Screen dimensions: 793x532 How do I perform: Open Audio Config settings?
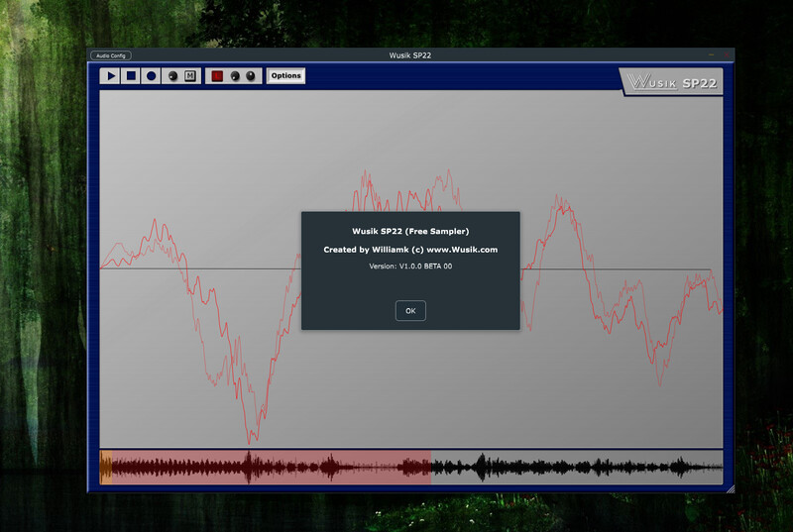click(111, 55)
